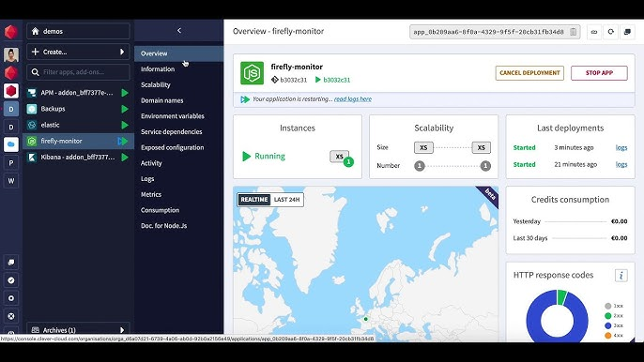Viewport: 644px width, 362px height.
Task: Open Domain names settings
Action: 161,100
